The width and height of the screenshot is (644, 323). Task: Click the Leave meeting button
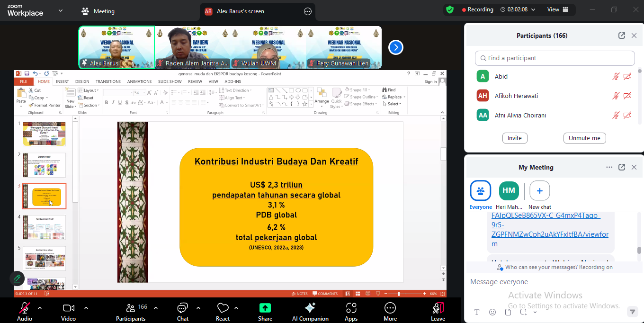pyautogui.click(x=438, y=312)
